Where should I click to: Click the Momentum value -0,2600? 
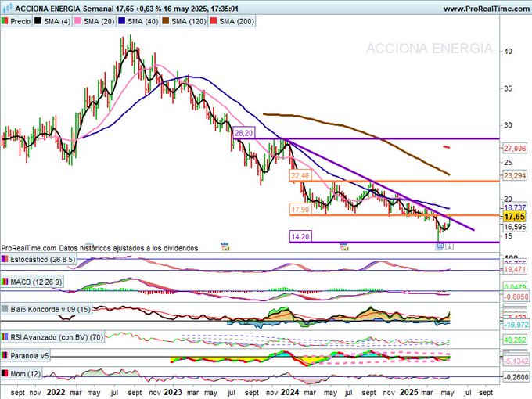[x=516, y=377]
